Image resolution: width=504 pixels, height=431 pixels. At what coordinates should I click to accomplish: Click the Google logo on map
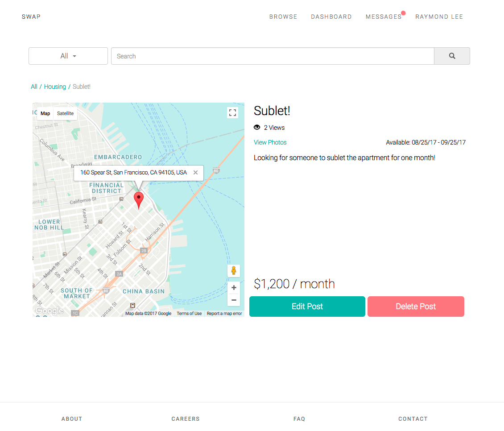point(49,311)
